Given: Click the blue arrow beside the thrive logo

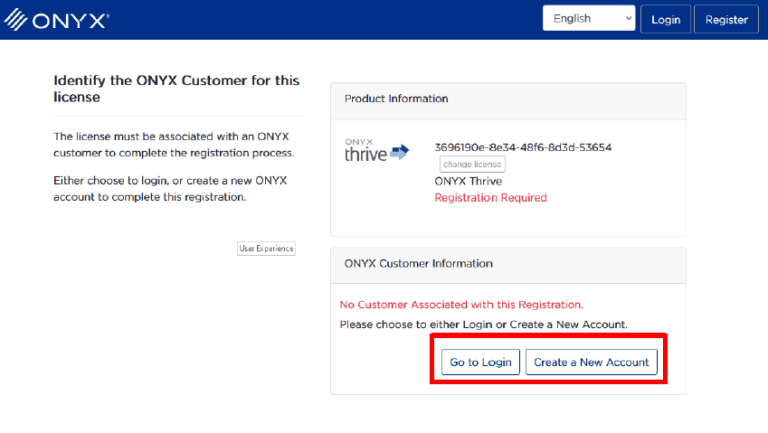Looking at the screenshot, I should pos(400,152).
